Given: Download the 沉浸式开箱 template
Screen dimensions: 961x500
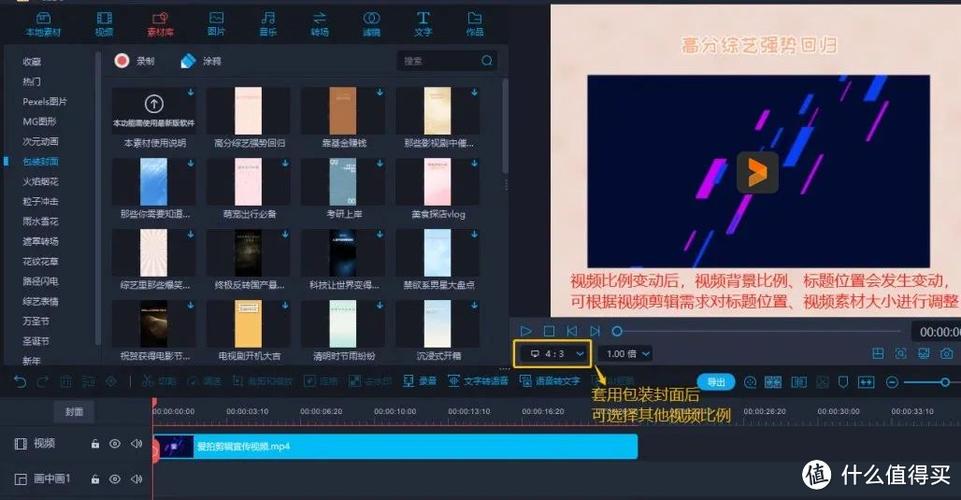Looking at the screenshot, I should tap(474, 306).
